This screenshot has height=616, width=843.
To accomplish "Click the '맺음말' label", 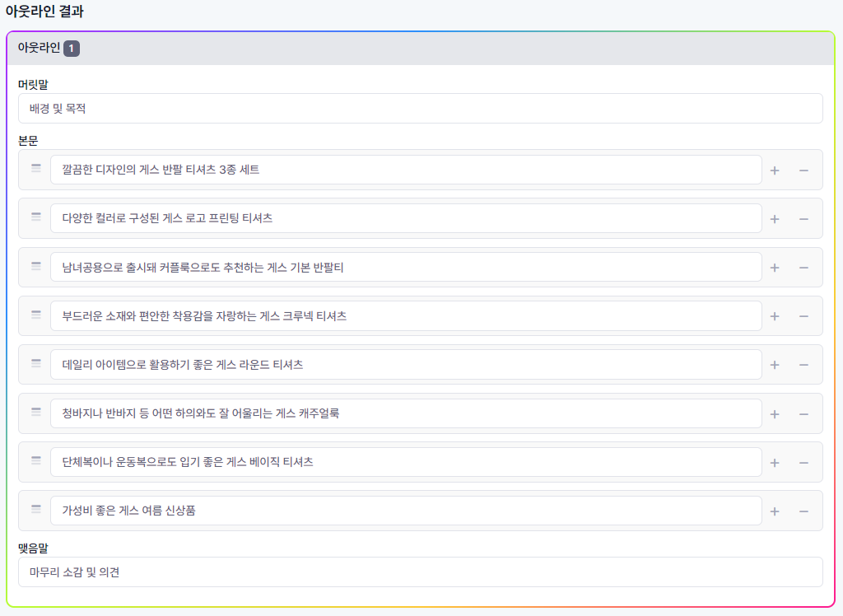I will point(33,548).
